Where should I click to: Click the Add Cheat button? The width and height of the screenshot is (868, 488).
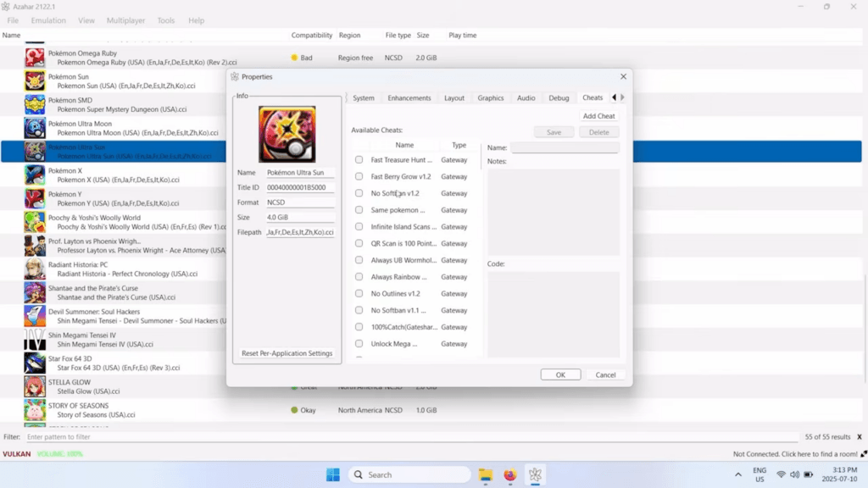click(x=598, y=116)
